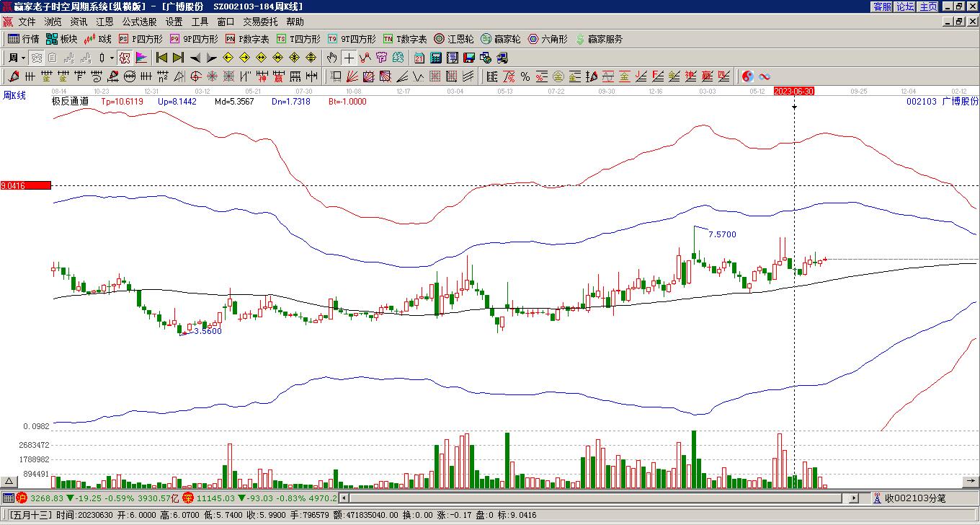
Task: Click the floppy disk save icon
Action: point(469,58)
